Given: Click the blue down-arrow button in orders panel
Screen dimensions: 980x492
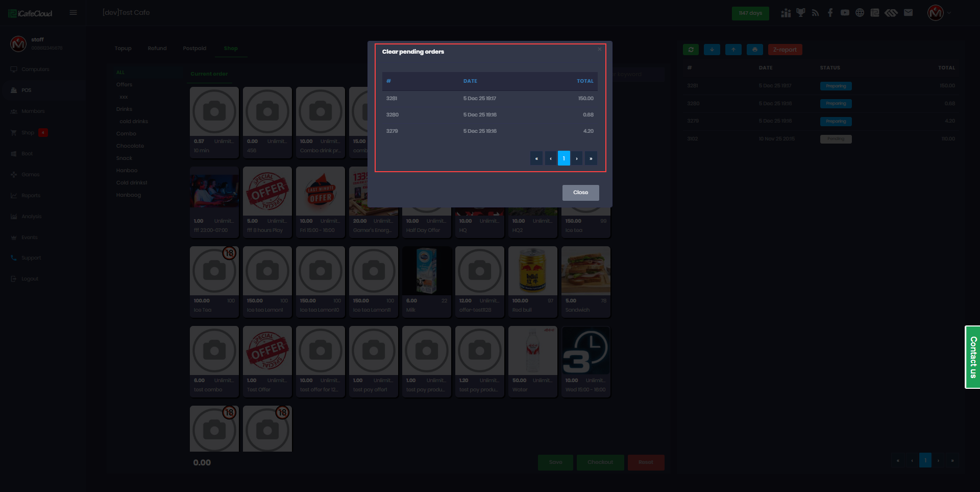Looking at the screenshot, I should (712, 50).
